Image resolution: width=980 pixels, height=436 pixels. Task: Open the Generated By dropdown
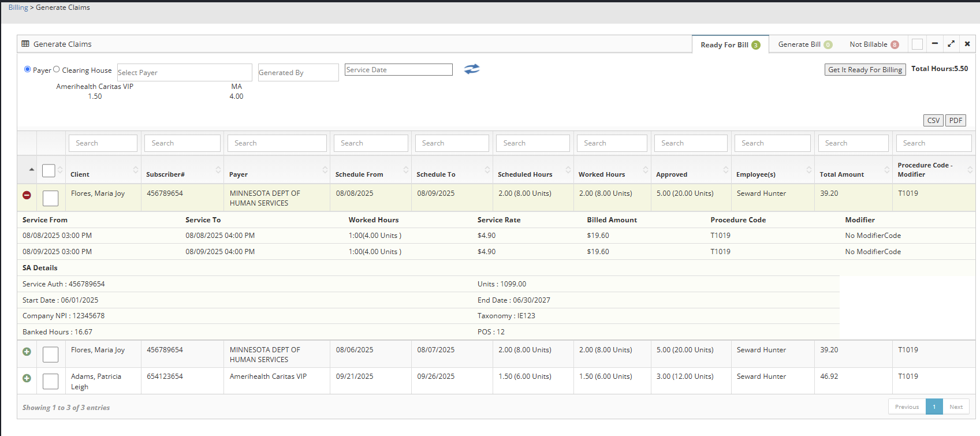298,72
